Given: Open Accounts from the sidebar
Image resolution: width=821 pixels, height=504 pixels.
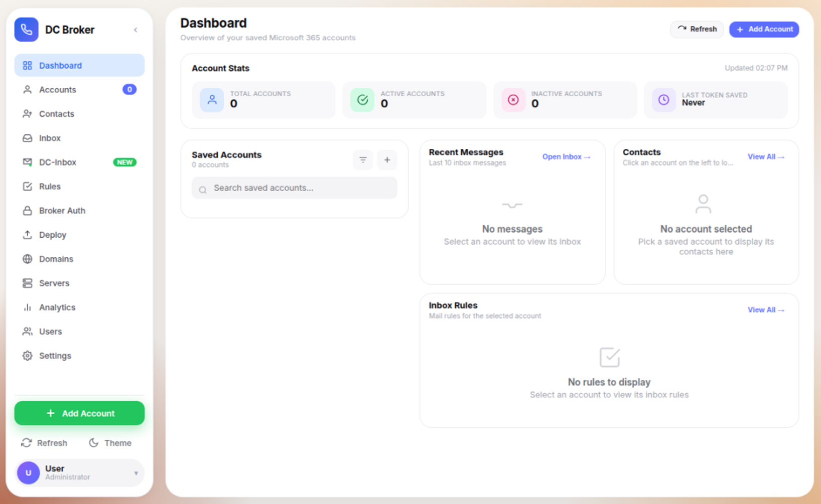Looking at the screenshot, I should coord(79,90).
